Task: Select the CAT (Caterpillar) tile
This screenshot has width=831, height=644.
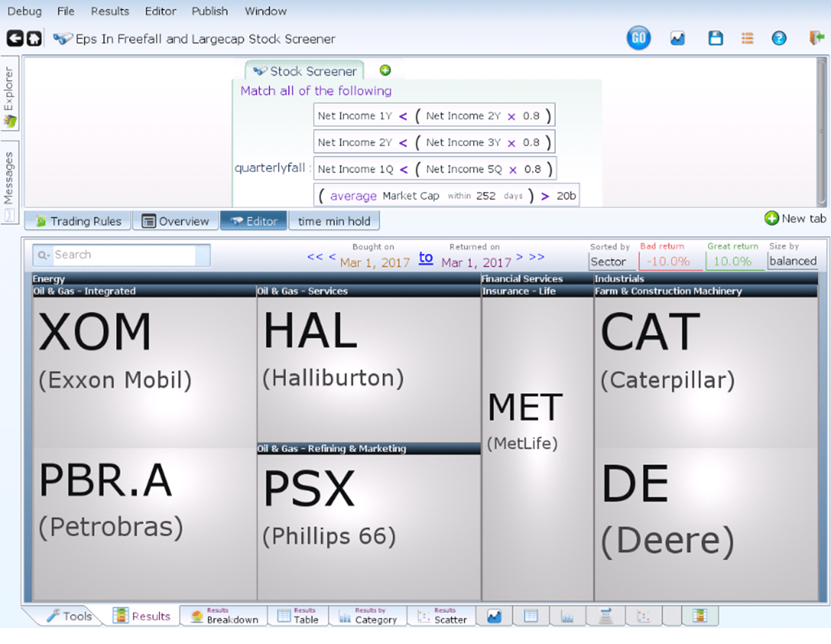Action: tap(706, 372)
